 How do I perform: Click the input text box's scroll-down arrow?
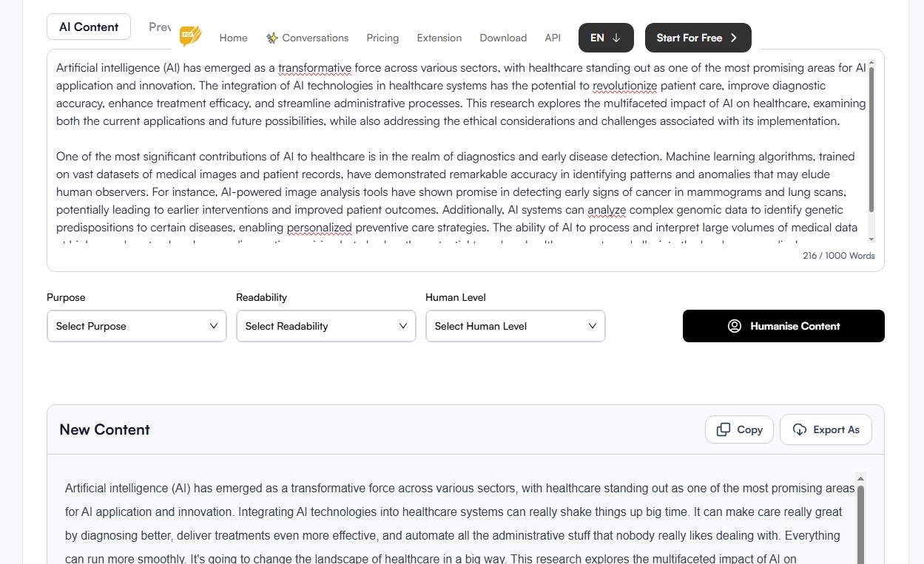point(871,239)
